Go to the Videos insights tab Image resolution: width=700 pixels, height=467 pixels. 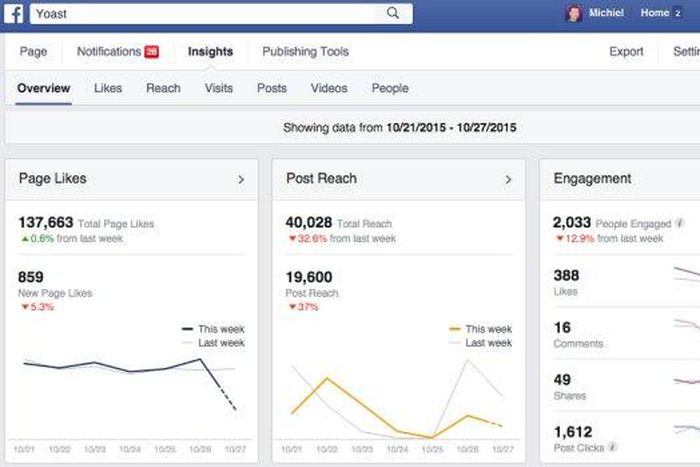coord(329,88)
